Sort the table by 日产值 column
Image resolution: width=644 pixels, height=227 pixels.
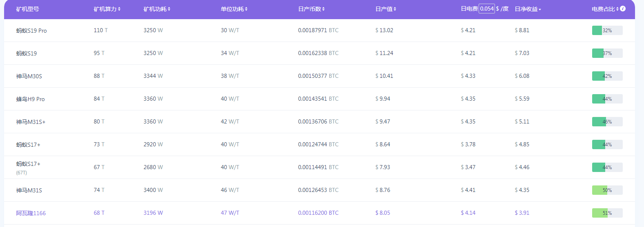click(386, 9)
